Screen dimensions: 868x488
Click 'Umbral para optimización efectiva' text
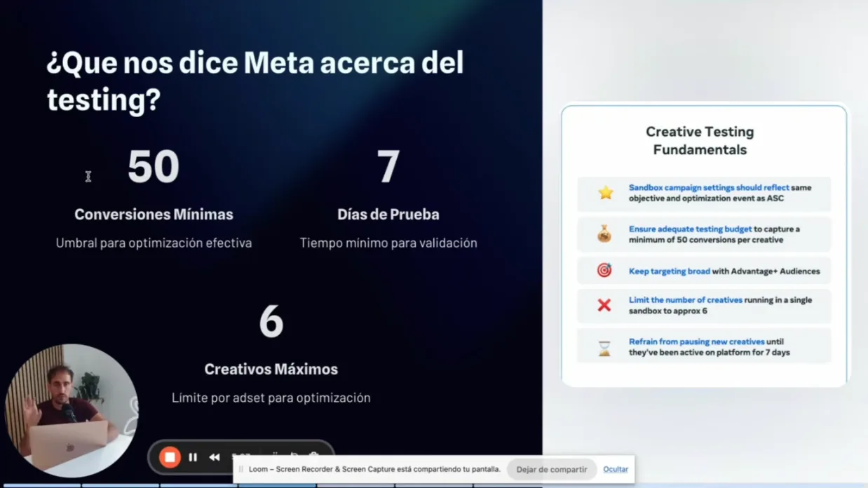tap(154, 243)
